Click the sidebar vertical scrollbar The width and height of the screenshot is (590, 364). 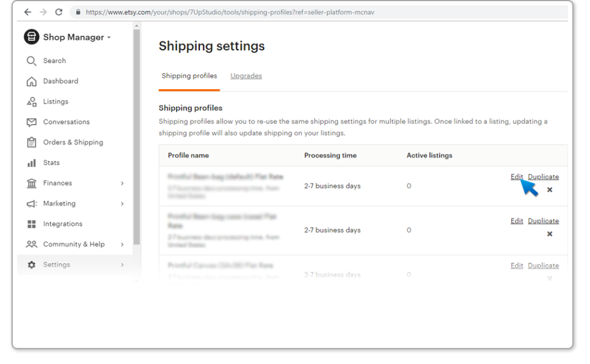click(x=137, y=137)
